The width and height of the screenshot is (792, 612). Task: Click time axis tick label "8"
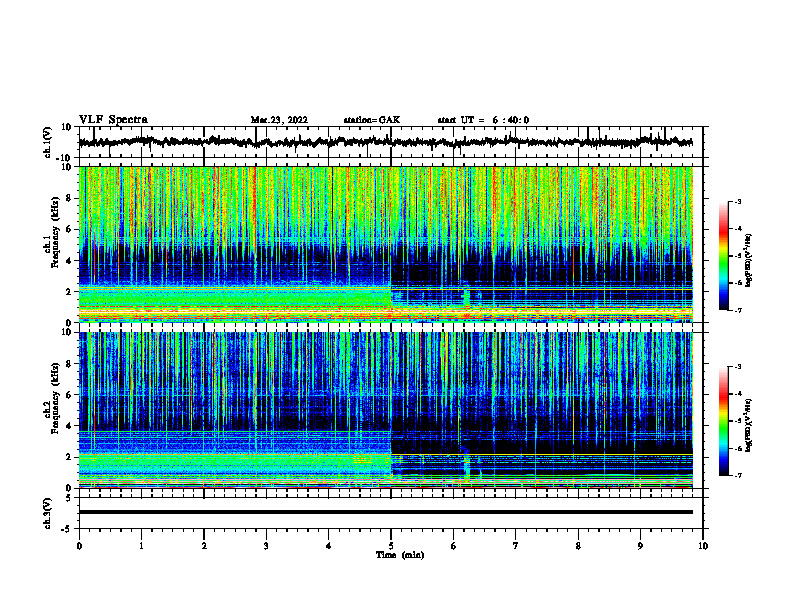pos(578,546)
